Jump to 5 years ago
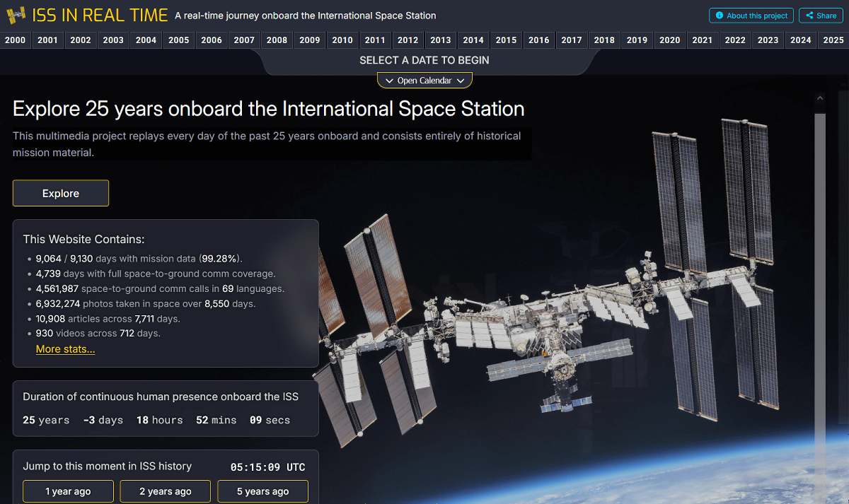Image resolution: width=849 pixels, height=504 pixels. (x=262, y=491)
